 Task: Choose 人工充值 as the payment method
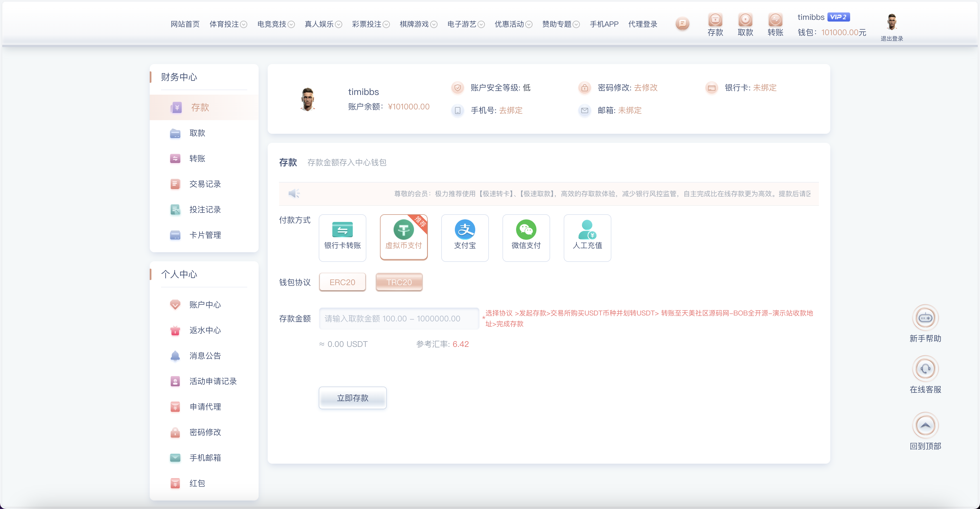[x=587, y=237]
